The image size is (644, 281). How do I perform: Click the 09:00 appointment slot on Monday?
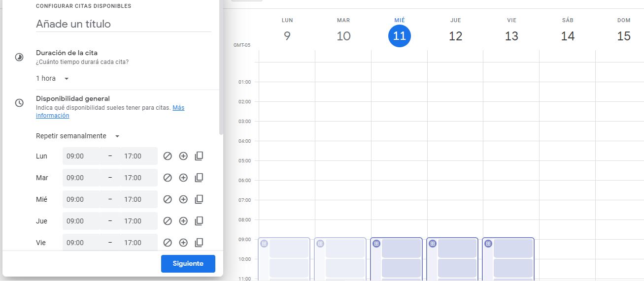[x=289, y=249]
